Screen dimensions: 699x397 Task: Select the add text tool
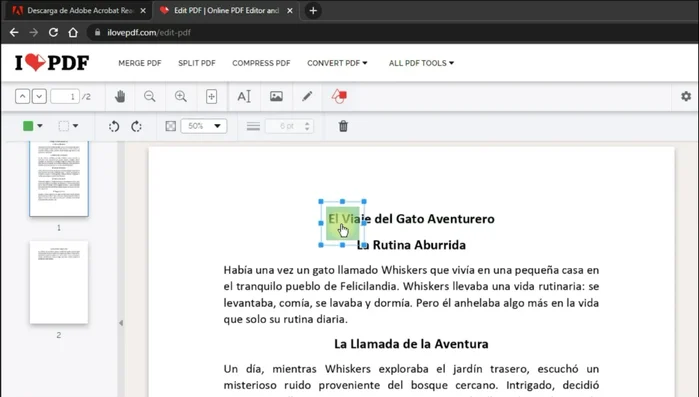(x=244, y=96)
